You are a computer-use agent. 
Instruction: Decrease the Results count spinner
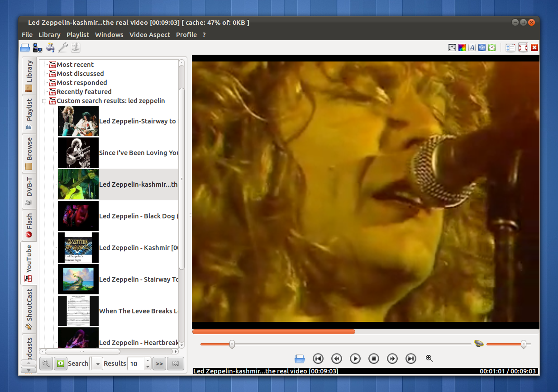point(147,367)
